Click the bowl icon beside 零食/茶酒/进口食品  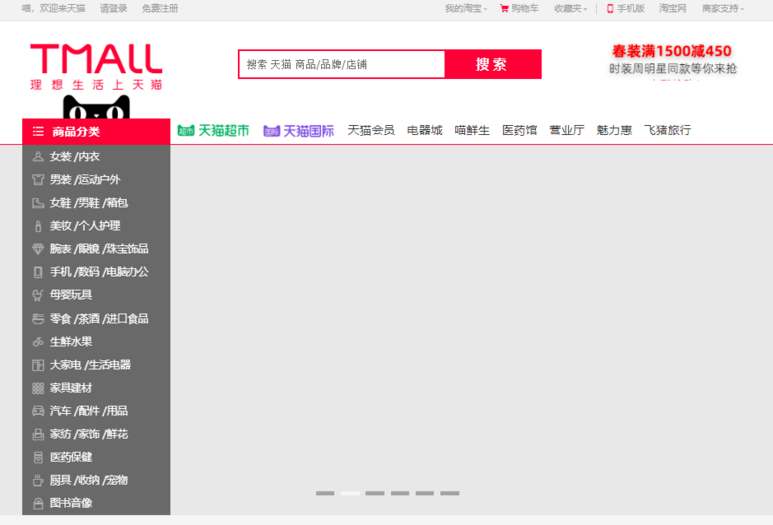point(38,319)
